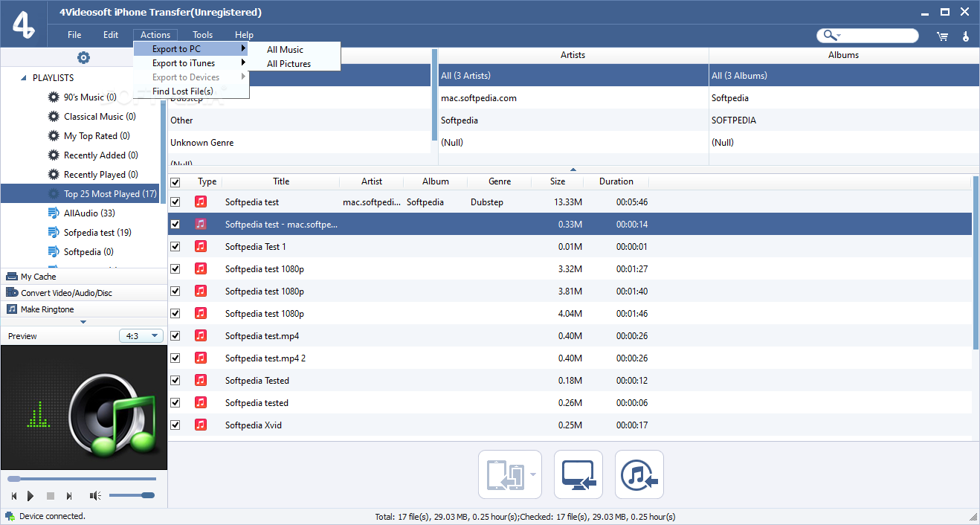Click the gear icon beside Recently Added
The height and width of the screenshot is (525, 980).
pyautogui.click(x=54, y=155)
